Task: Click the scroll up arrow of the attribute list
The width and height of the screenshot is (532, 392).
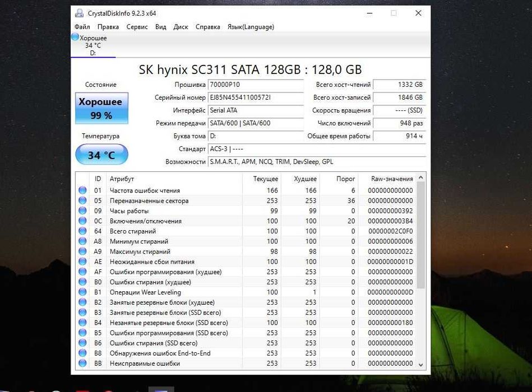Action: pyautogui.click(x=420, y=178)
